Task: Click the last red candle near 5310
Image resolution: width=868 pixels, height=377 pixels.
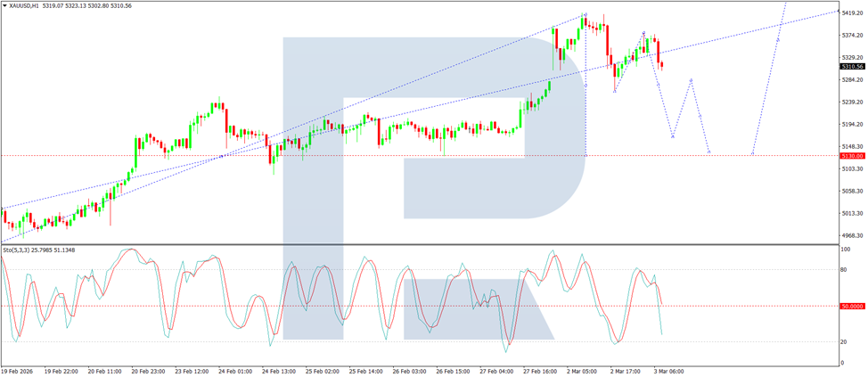Action: pos(663,65)
